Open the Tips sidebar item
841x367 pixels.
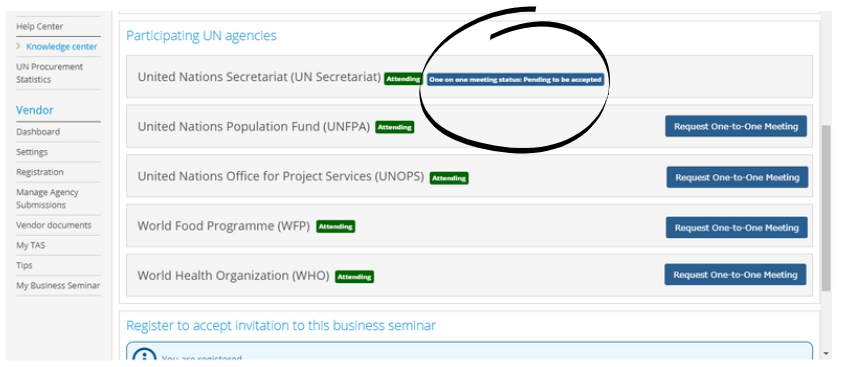click(x=24, y=265)
